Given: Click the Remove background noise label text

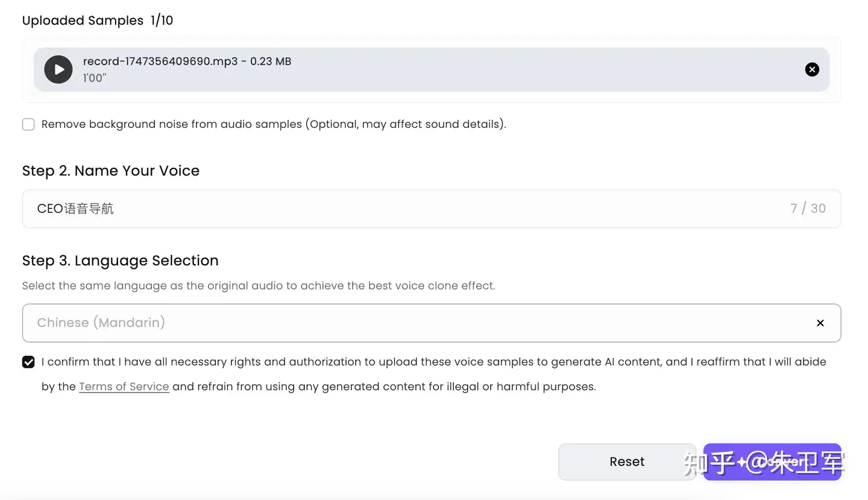Looking at the screenshot, I should (x=274, y=124).
